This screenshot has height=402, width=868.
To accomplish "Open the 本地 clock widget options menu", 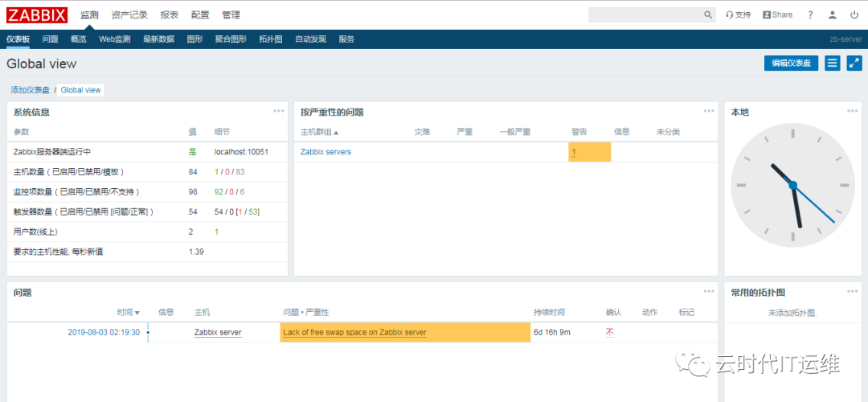I will tap(852, 111).
